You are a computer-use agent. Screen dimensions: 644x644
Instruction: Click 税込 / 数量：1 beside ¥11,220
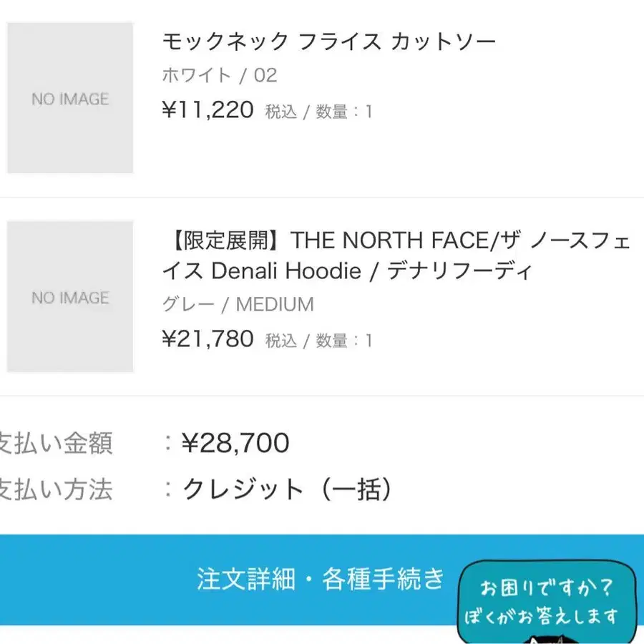click(318, 112)
